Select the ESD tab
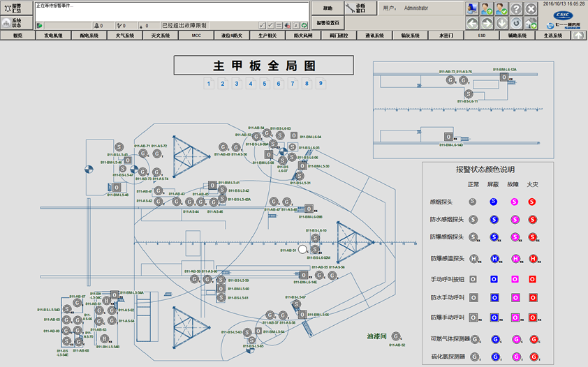 481,35
